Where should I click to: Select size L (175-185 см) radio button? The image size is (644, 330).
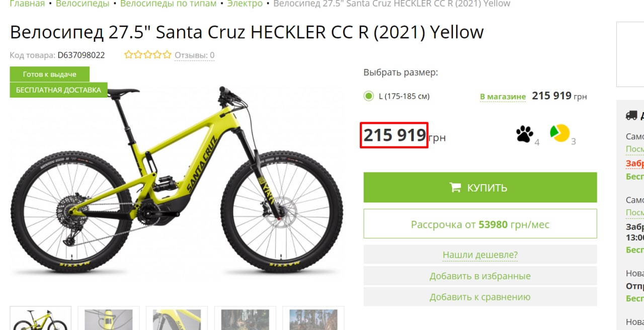[x=369, y=96]
